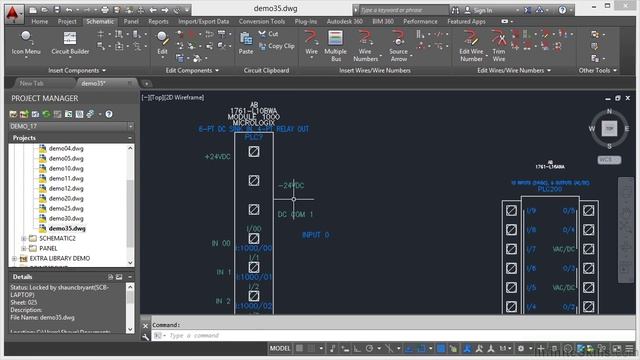This screenshot has height=360, width=640.
Task: Click the help question mark icon in Project Manager
Action: 109,114
